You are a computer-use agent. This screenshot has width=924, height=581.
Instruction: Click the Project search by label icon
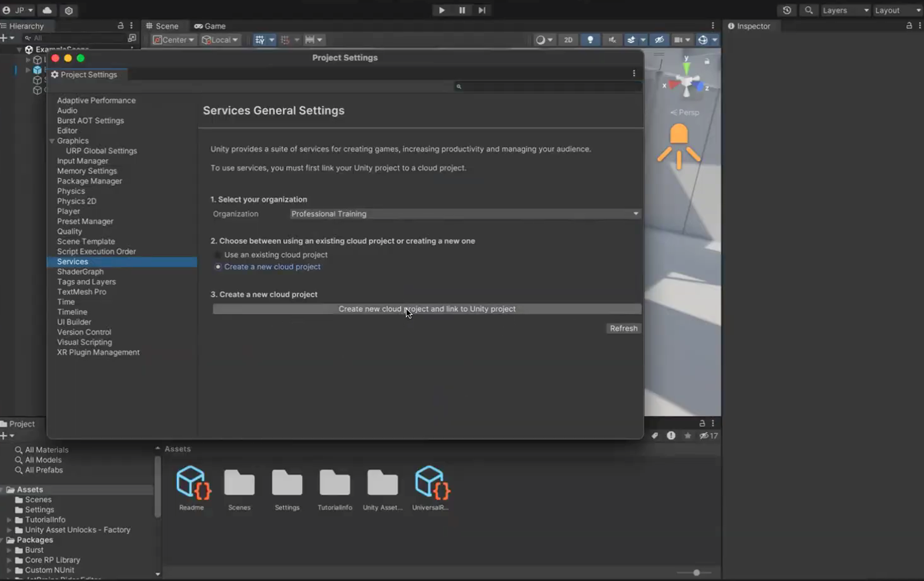(654, 436)
